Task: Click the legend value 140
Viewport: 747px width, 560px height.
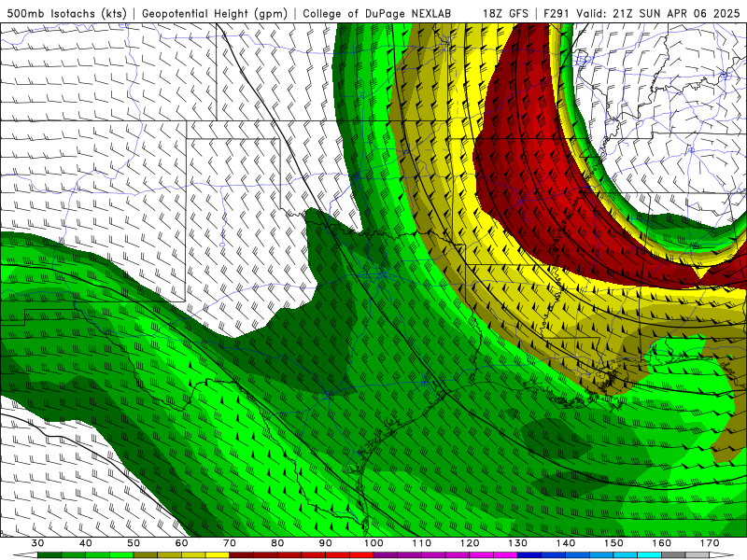Action: pos(566,543)
